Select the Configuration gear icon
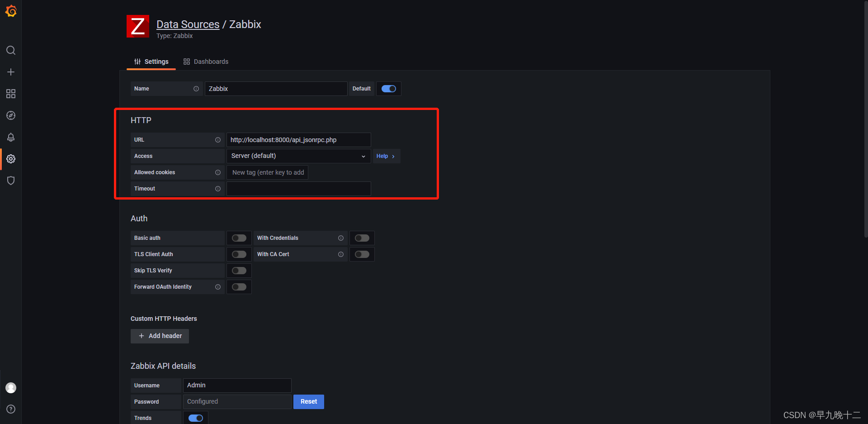This screenshot has height=424, width=868. pyautogui.click(x=11, y=159)
